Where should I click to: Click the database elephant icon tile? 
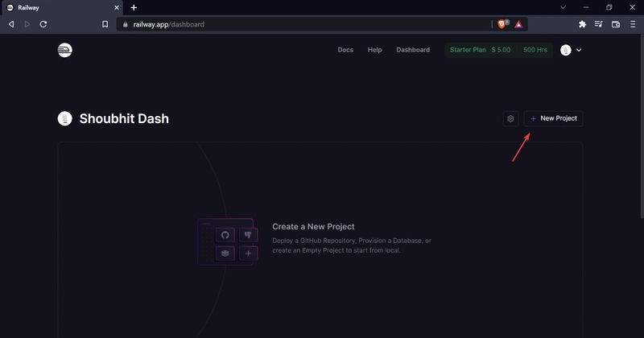tap(248, 235)
